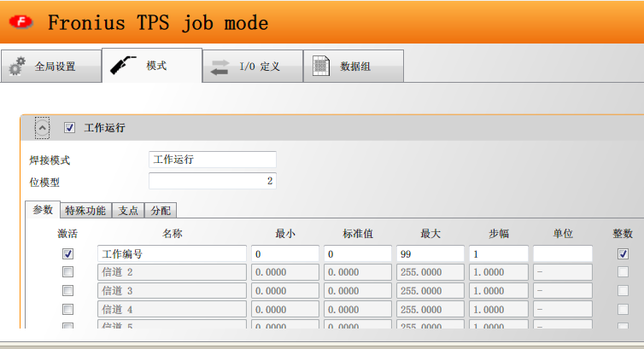Toggle 整数 checkbox for 工作编号 row

[623, 253]
